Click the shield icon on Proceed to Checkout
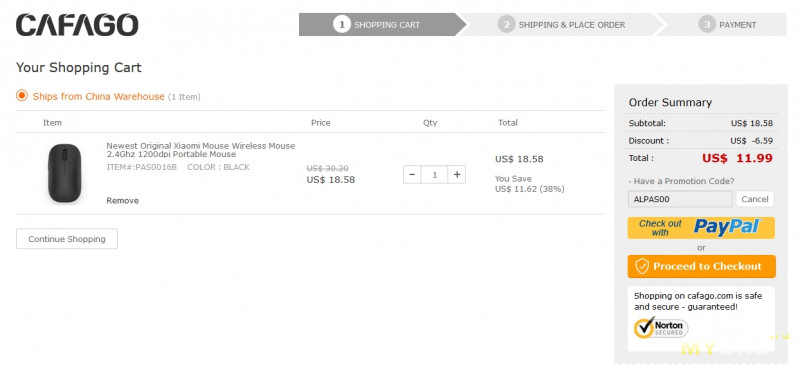 642,266
